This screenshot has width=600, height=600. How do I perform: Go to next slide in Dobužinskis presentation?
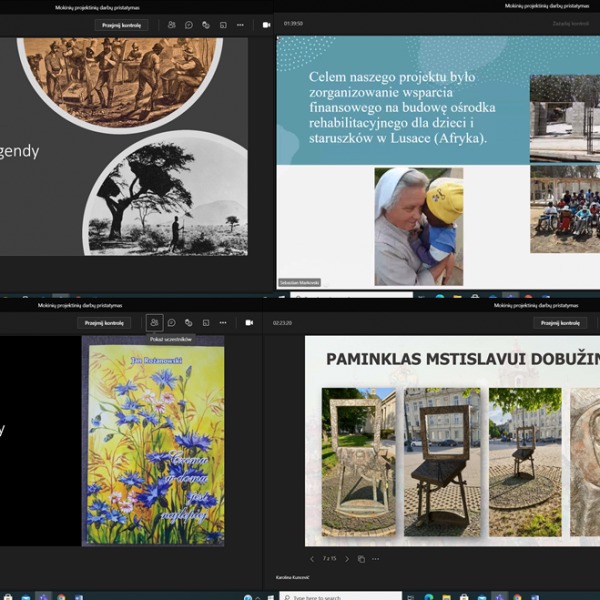pos(347,559)
